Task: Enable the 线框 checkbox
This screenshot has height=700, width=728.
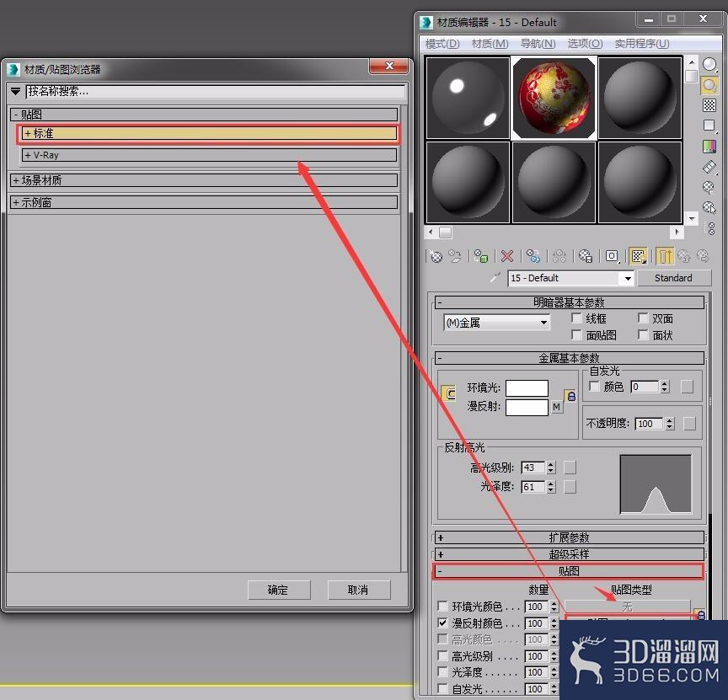Action: [576, 318]
